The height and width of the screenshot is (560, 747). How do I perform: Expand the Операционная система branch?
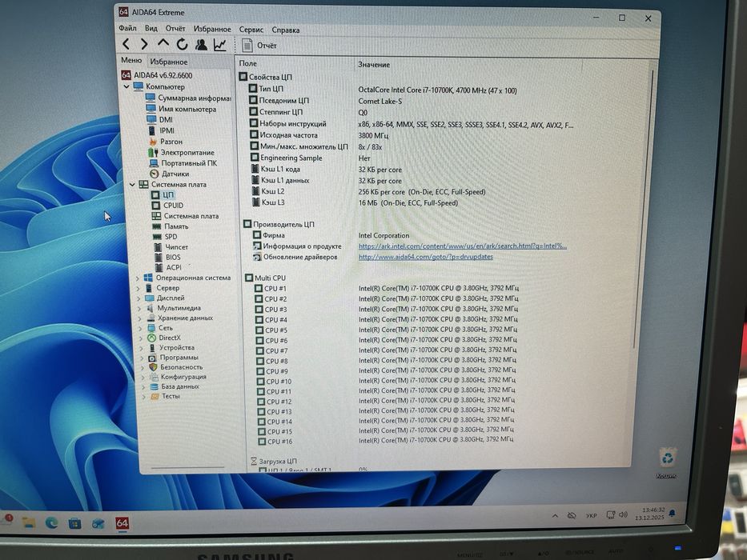(137, 278)
